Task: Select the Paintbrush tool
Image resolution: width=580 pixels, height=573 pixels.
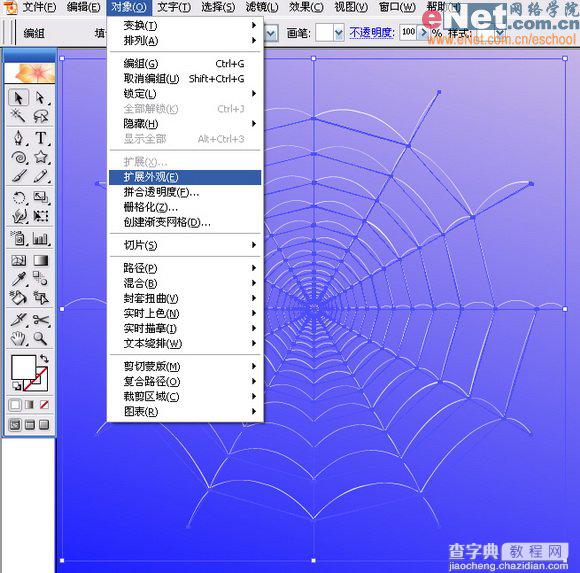Action: click(x=18, y=176)
